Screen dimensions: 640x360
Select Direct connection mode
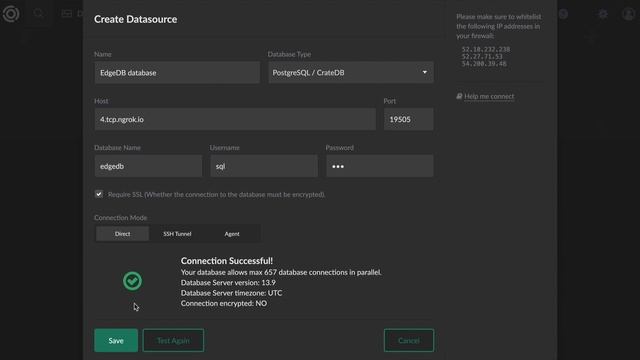[x=122, y=234]
